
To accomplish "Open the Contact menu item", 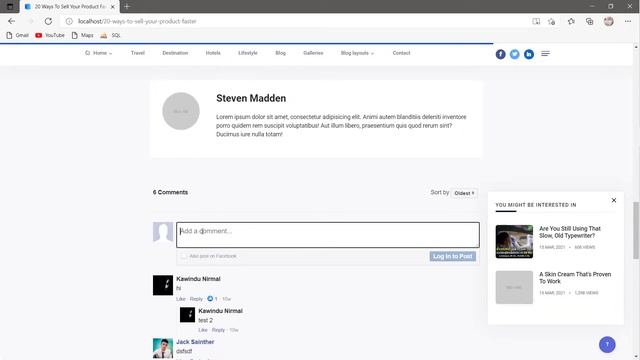I will [x=401, y=53].
